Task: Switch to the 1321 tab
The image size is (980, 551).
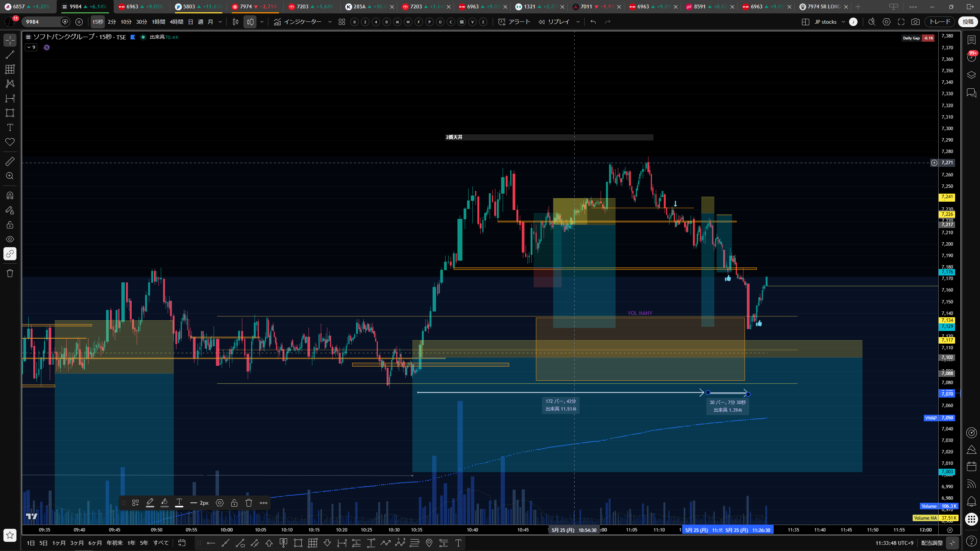Action: pyautogui.click(x=539, y=7)
